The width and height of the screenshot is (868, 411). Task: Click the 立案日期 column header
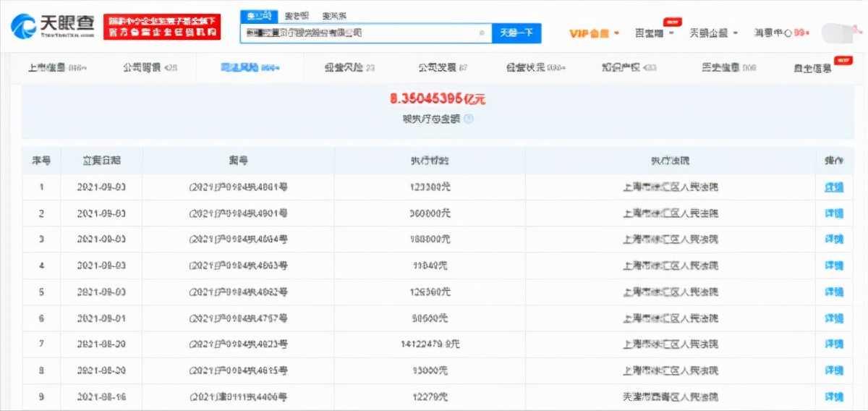pyautogui.click(x=101, y=161)
